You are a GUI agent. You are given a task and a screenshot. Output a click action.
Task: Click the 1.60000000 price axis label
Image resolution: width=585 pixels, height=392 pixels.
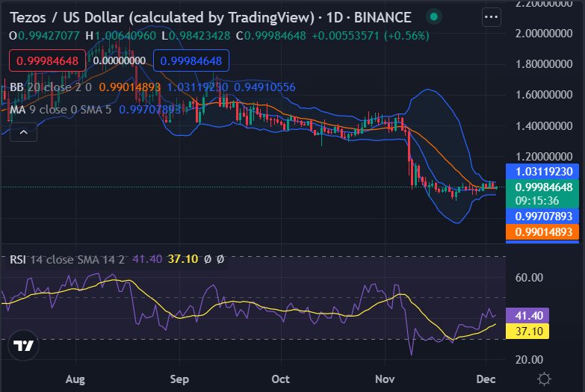point(544,95)
